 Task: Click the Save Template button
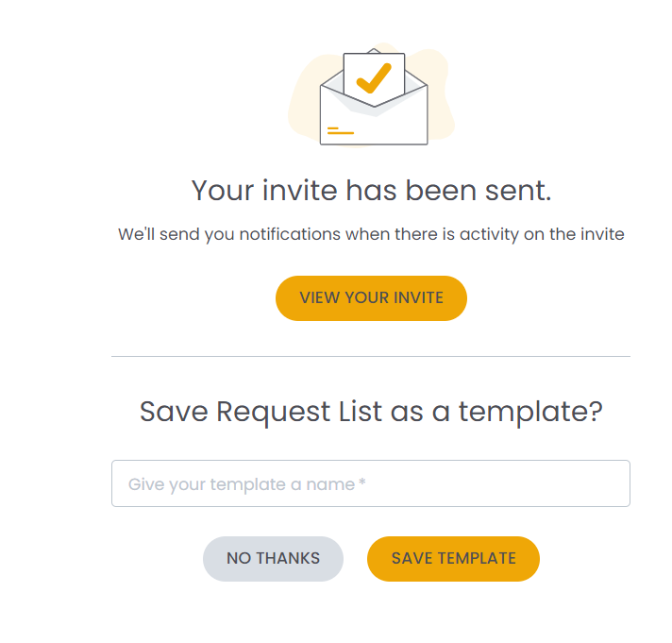[453, 558]
